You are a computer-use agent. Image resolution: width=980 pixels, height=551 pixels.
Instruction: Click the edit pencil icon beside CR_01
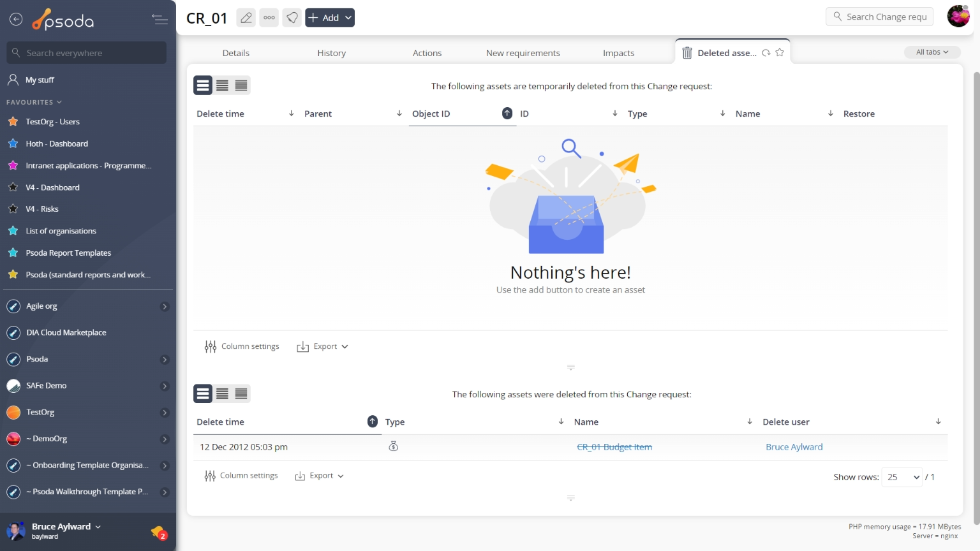click(246, 18)
